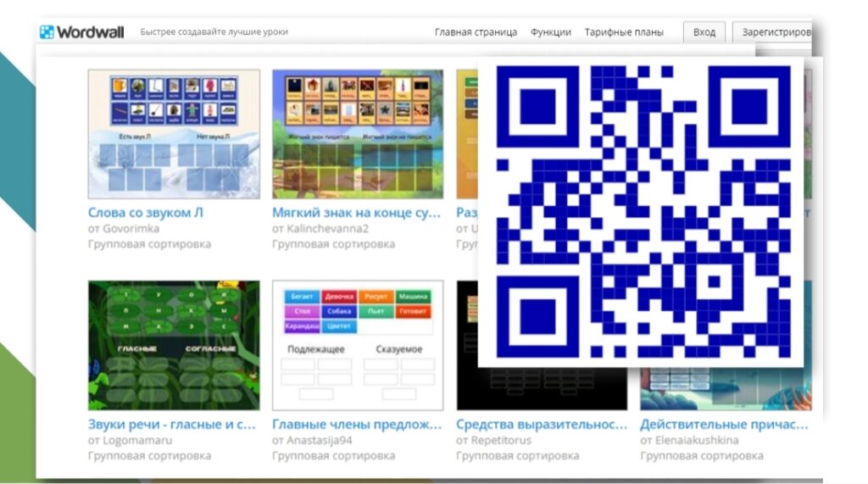
Task: Open the Средства выразительнос… title link
Action: coord(542,425)
